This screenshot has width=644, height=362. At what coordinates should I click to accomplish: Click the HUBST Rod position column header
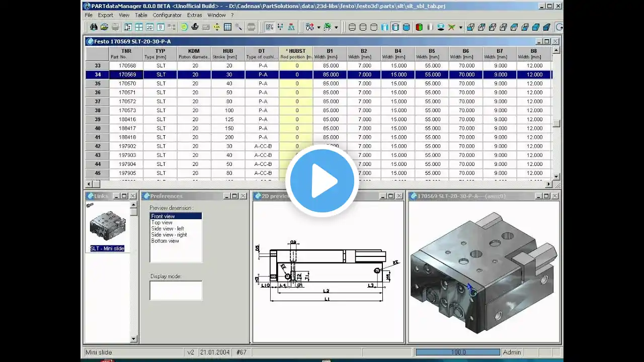pos(296,54)
